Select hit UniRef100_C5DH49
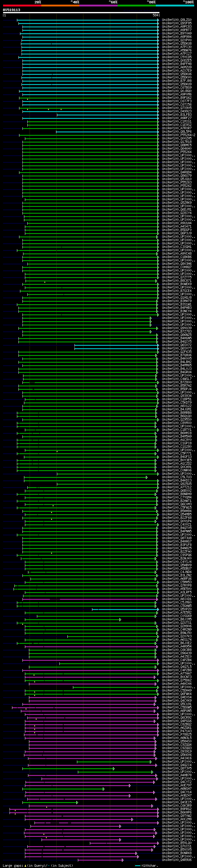The image size is (197, 868). [x=176, y=690]
